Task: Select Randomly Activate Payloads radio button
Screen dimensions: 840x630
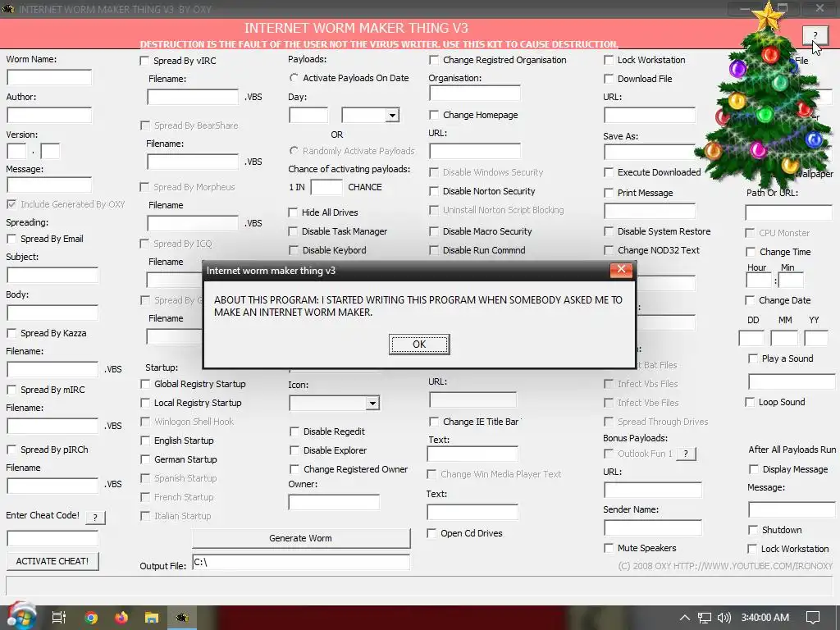Action: tap(294, 151)
